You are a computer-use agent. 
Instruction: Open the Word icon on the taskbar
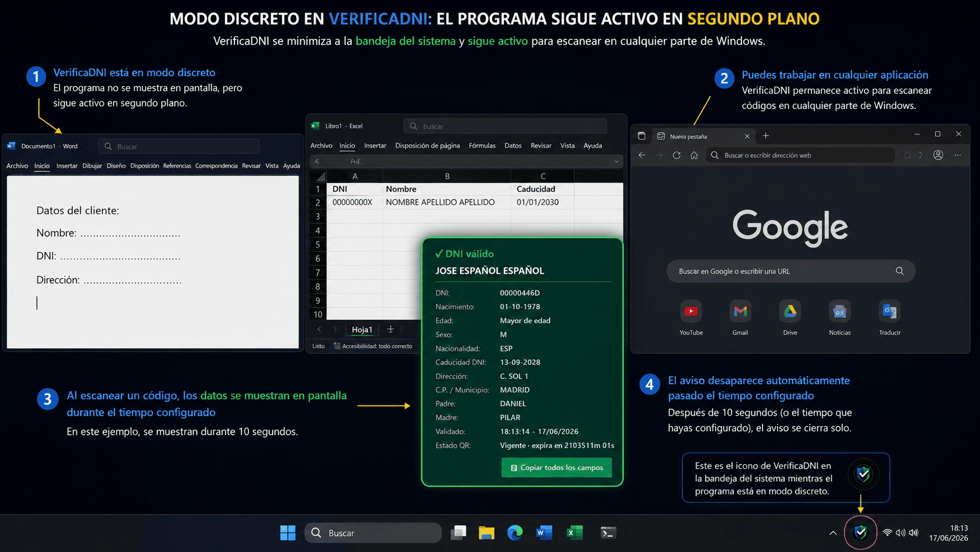pyautogui.click(x=544, y=533)
